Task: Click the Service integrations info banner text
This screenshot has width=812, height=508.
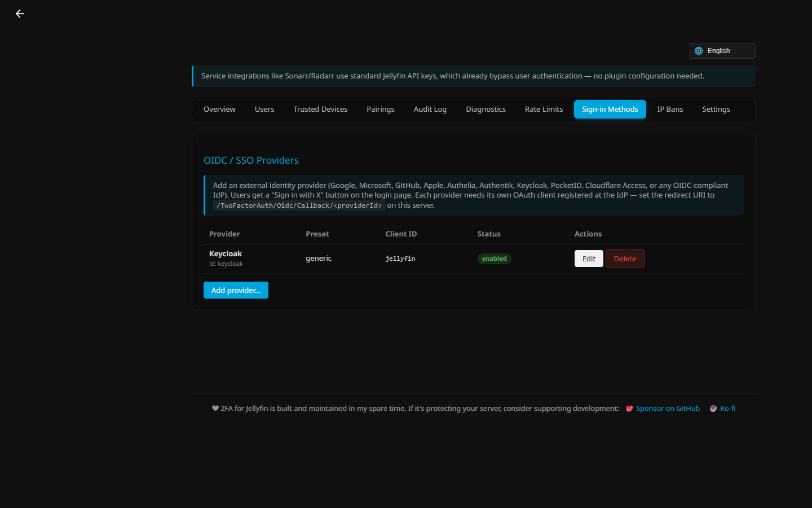Action: [453, 76]
